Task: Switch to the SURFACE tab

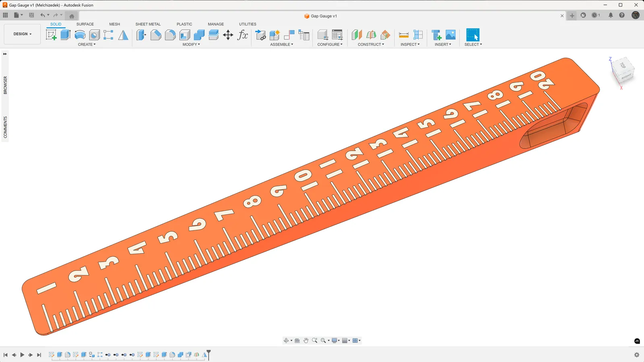Action: (x=85, y=24)
